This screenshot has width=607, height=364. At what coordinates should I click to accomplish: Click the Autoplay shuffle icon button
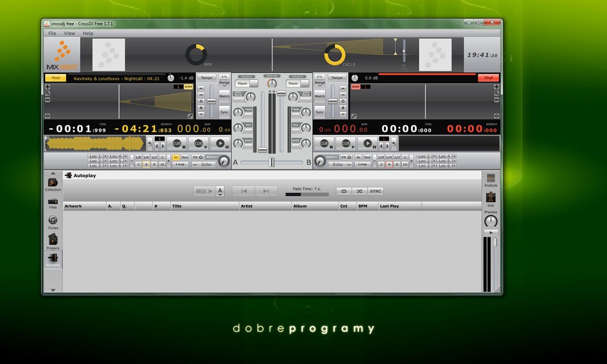(359, 191)
